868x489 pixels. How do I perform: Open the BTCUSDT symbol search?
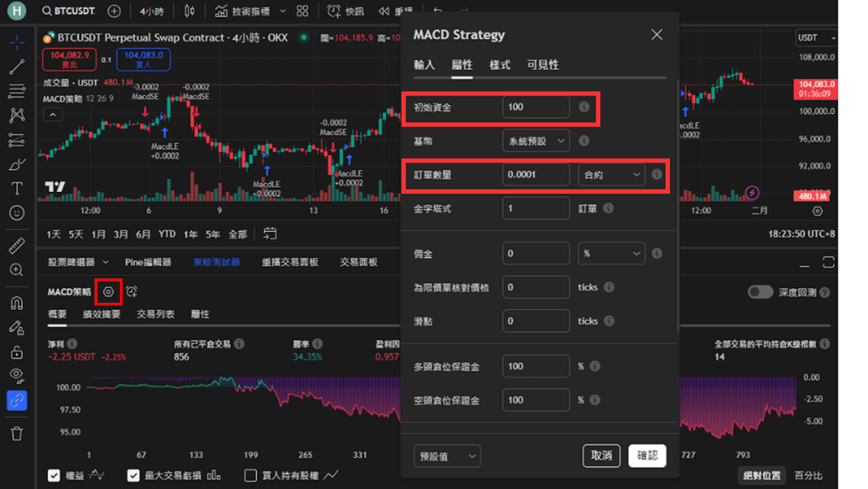point(69,11)
